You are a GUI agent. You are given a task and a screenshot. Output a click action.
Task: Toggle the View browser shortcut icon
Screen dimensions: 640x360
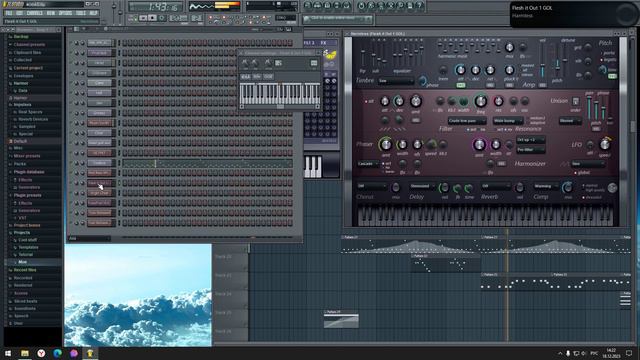pyautogui.click(x=337, y=5)
